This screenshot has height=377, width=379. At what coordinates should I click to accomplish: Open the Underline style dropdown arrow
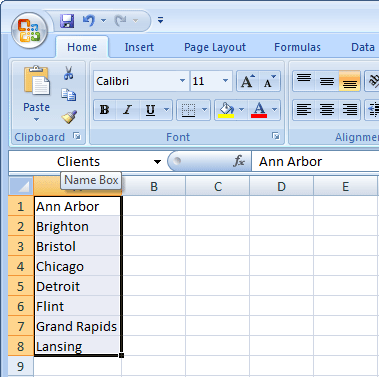coord(167,109)
